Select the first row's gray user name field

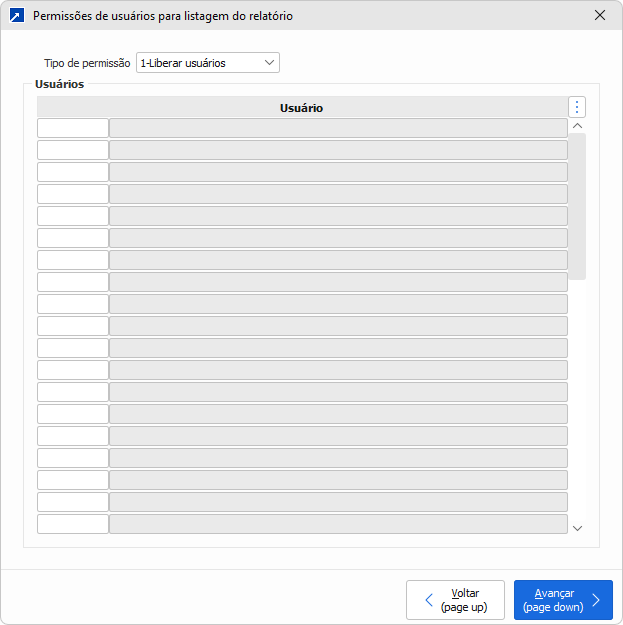coord(338,128)
